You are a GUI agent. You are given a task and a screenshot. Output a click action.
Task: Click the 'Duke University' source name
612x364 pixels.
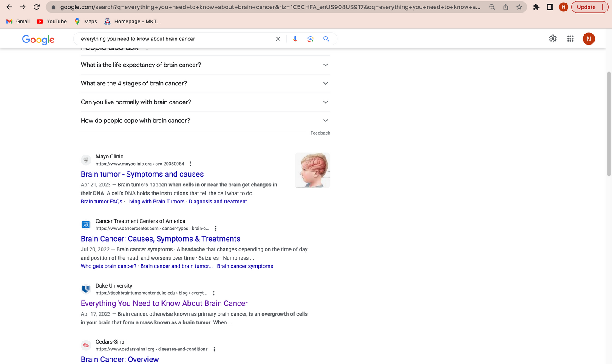pyautogui.click(x=114, y=285)
